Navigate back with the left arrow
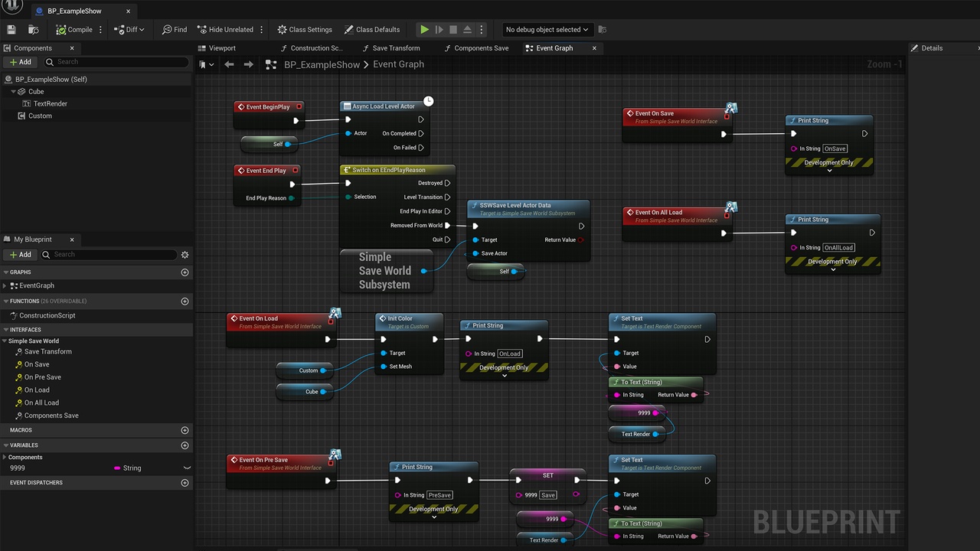Viewport: 980px width, 551px height. 229,64
